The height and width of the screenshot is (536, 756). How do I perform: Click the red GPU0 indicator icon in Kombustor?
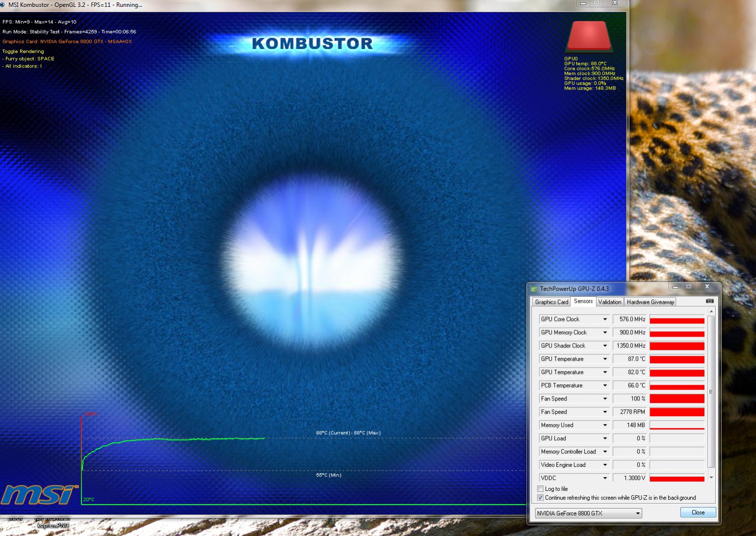589,37
